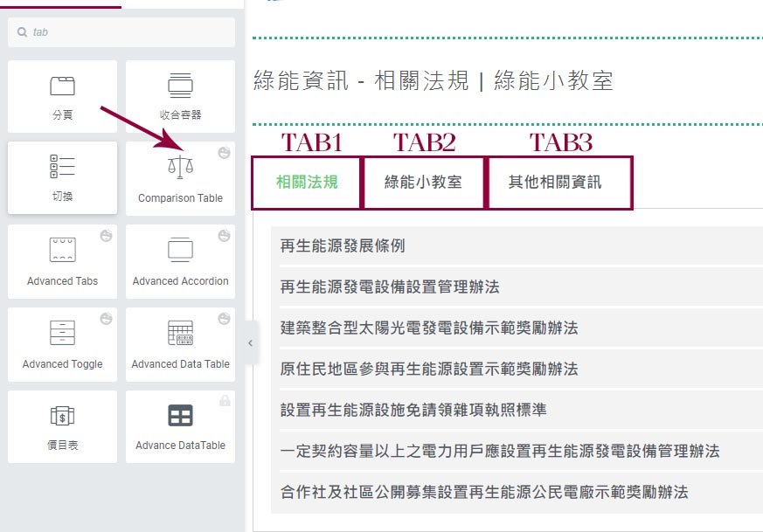Switch to the 其他相關資訊 tab

pos(555,183)
